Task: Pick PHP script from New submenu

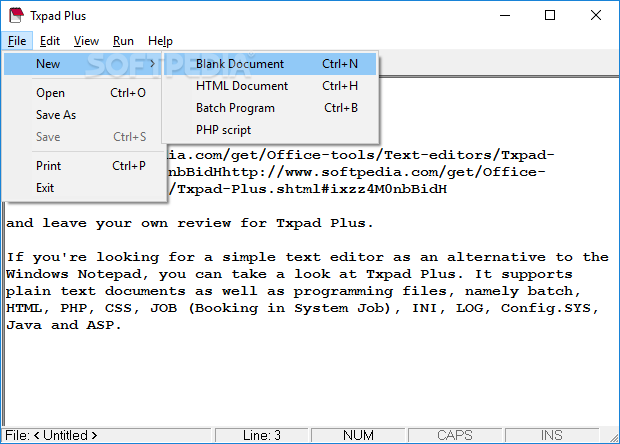Action: pos(270,130)
